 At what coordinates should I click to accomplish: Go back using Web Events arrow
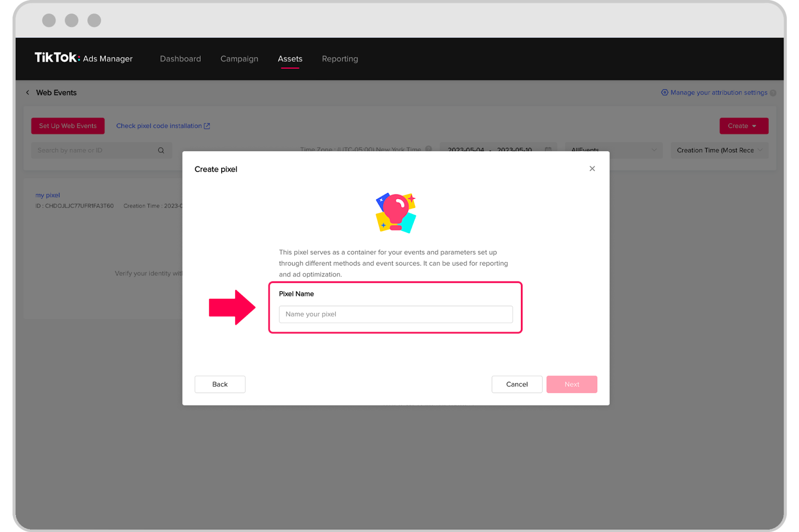coord(27,93)
